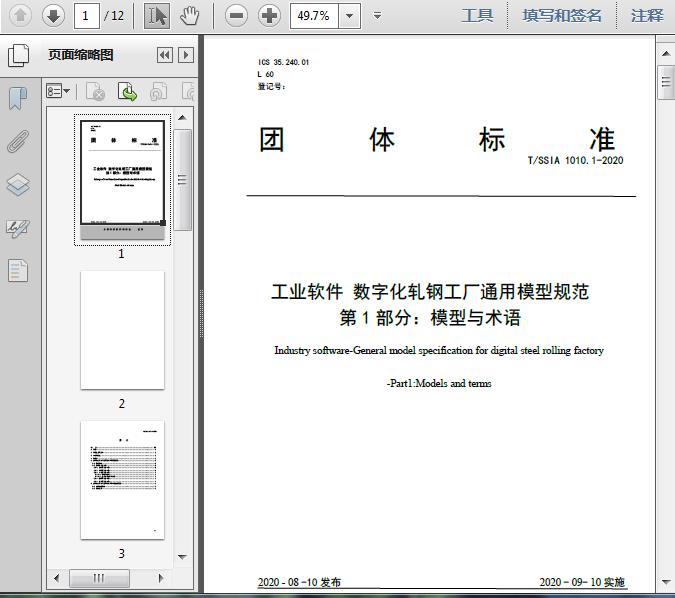Open the Signatures panel
The width and height of the screenshot is (675, 598).
click(x=18, y=229)
